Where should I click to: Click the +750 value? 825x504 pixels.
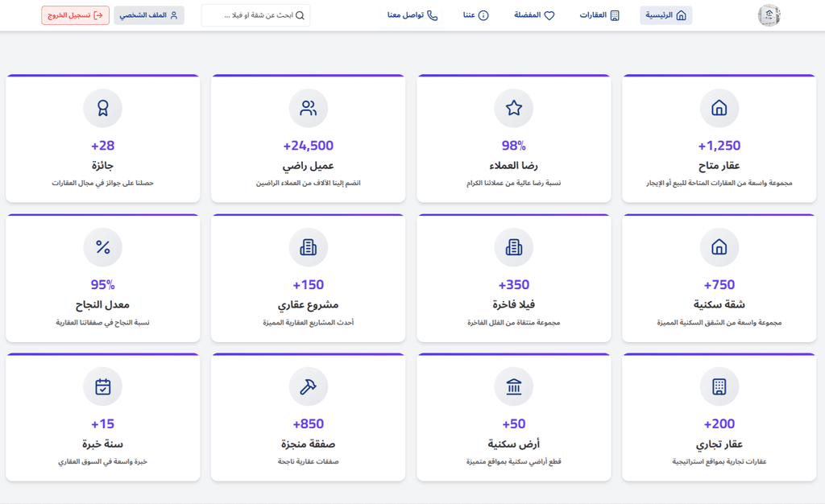pos(719,285)
